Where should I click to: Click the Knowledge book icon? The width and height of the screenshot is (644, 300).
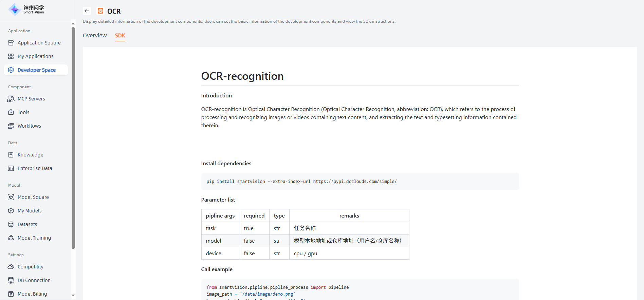pyautogui.click(x=11, y=155)
